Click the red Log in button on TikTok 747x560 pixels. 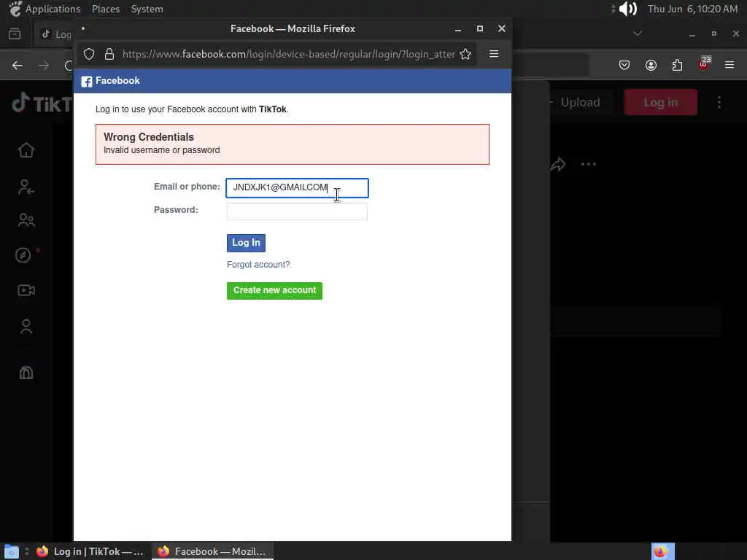pos(660,102)
